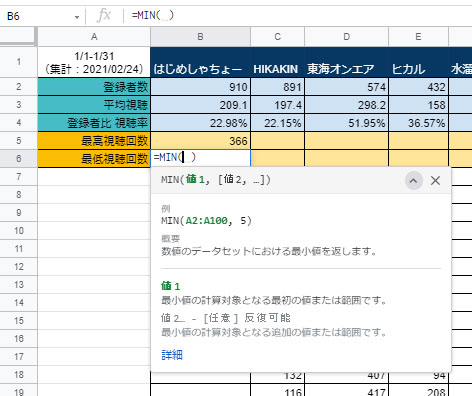
Task: Select row 16 header
Action: tap(19, 339)
